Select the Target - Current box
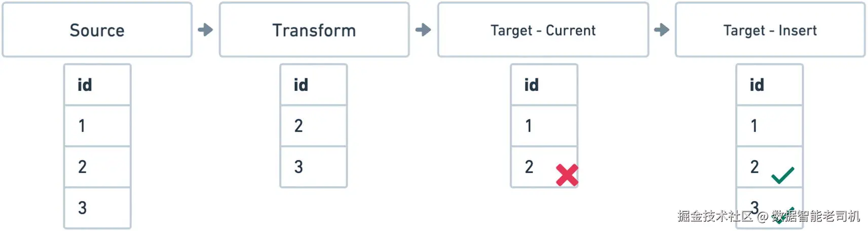Viewport: 868px width, 231px height. (543, 30)
